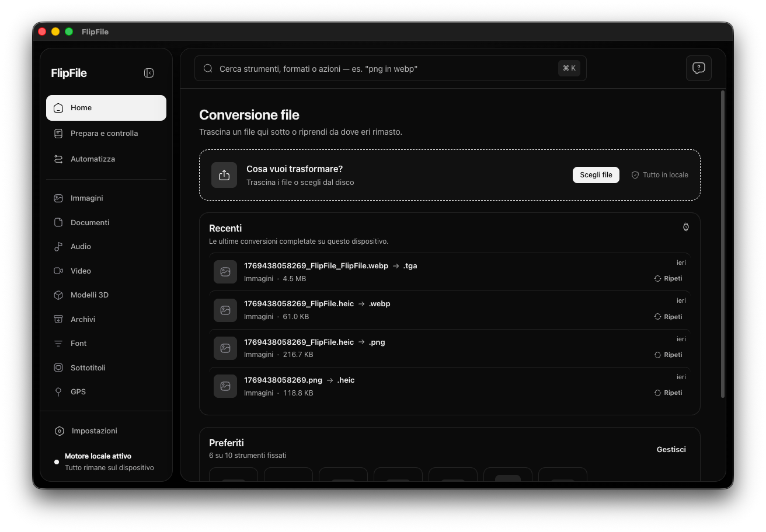The image size is (766, 532).
Task: Click the image icon beside the .tga conversion
Action: [x=225, y=272]
